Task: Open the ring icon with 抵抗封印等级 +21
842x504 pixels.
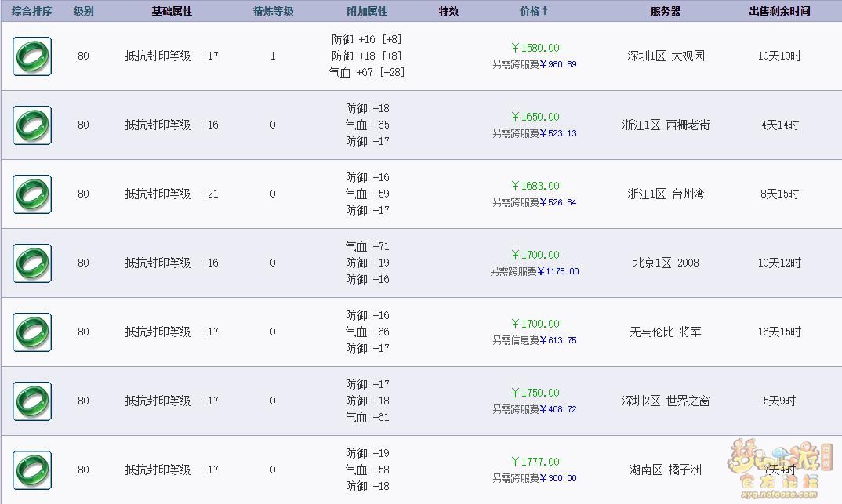Action: pyautogui.click(x=32, y=194)
